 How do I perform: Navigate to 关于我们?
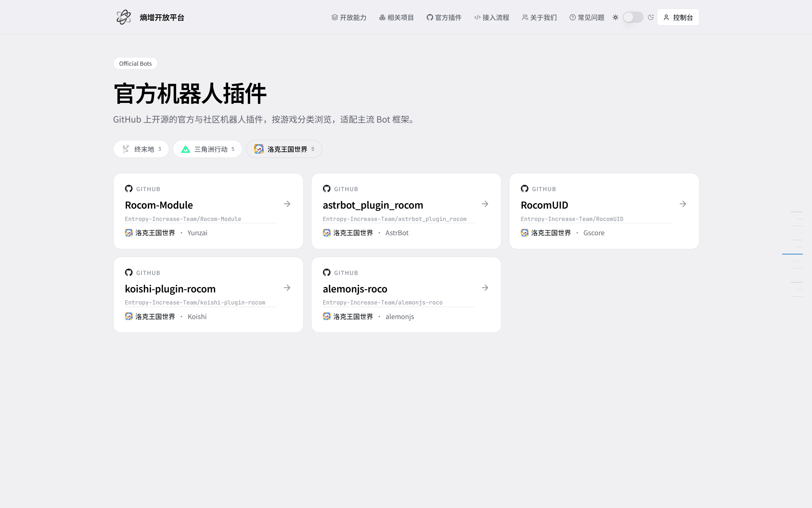(539, 17)
